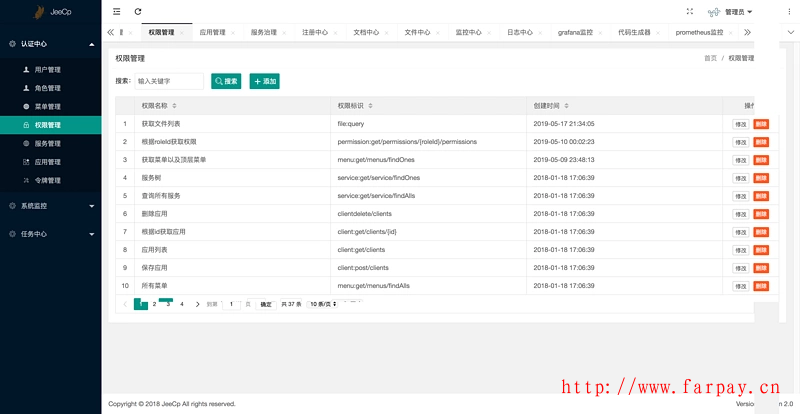Click the refresh icon in top bar

point(135,12)
